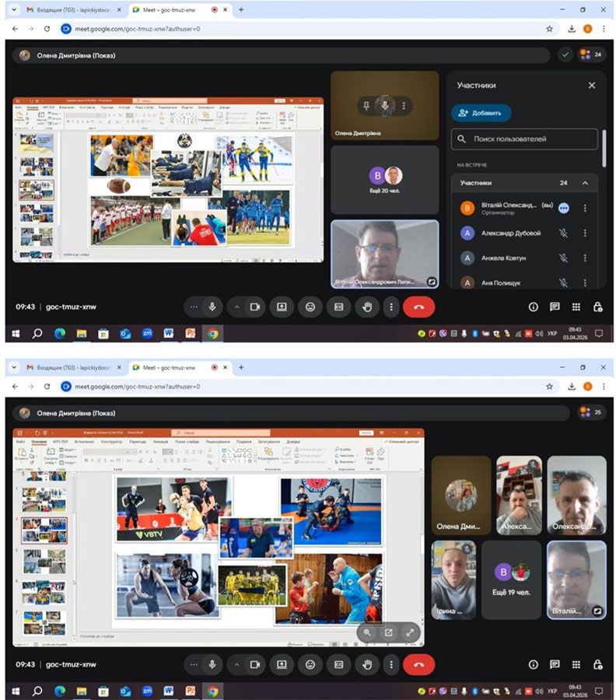The height and width of the screenshot is (700, 616).
Task: Toggle microphone in the lower Meet window
Action: (x=212, y=664)
